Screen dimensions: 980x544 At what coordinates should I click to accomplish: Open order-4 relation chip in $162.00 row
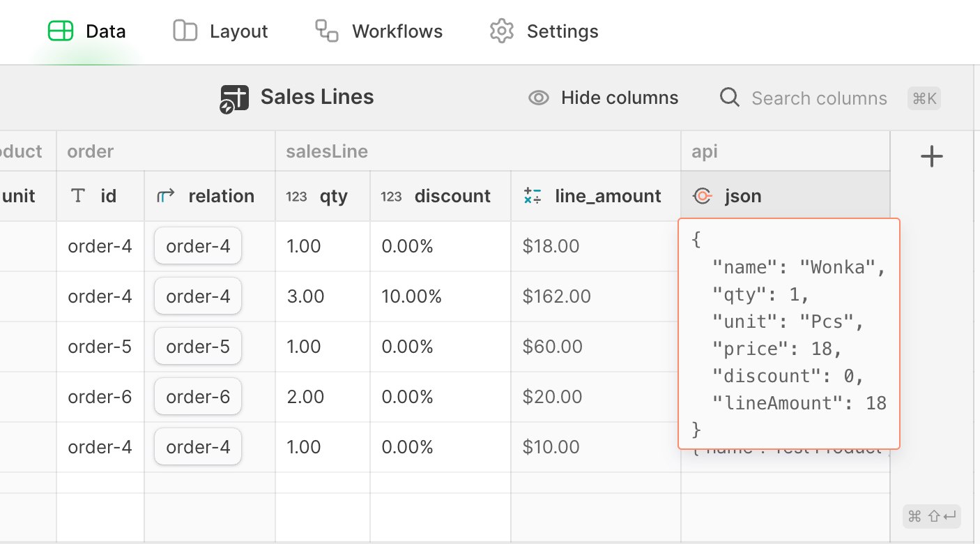(x=198, y=296)
